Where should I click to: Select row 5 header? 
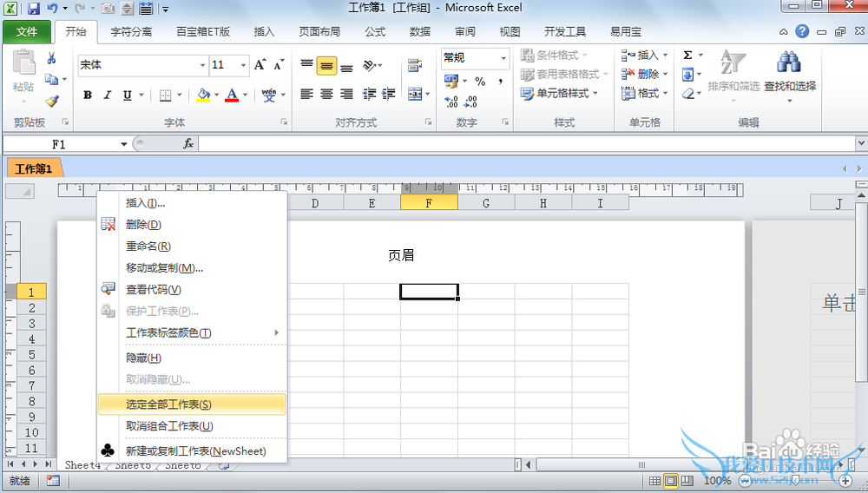(31, 355)
